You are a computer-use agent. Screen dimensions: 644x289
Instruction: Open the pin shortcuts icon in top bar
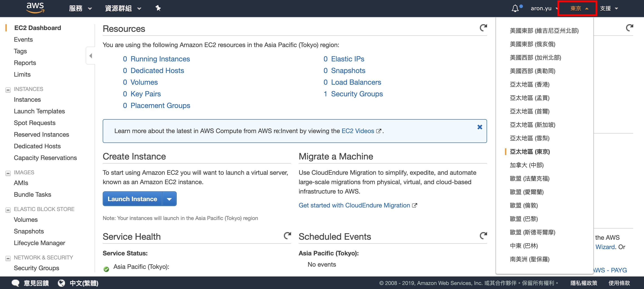[158, 8]
